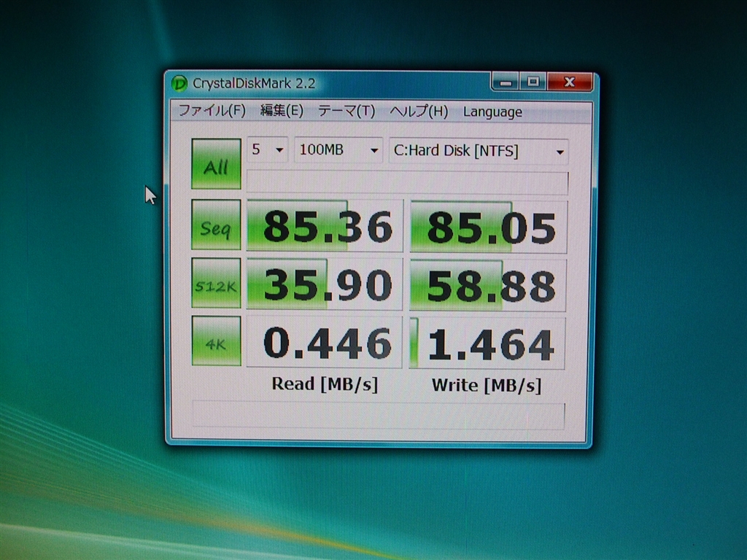Select the 512K read result 35.90

325,284
